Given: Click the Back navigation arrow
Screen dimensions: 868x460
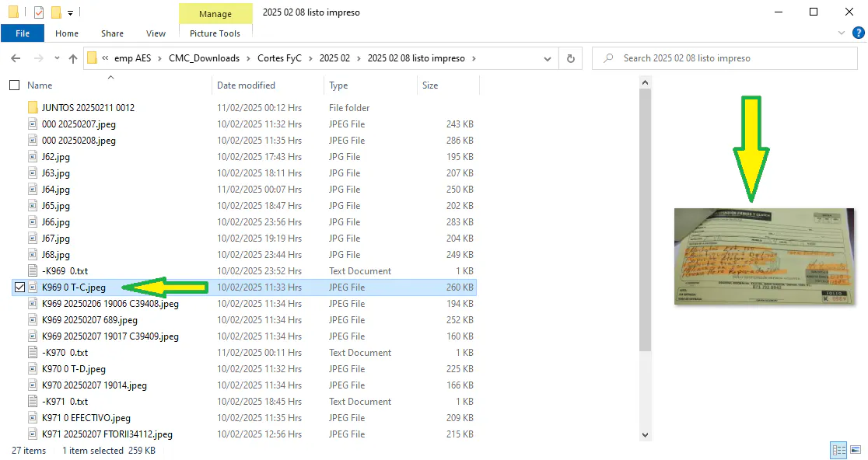Looking at the screenshot, I should 16,58.
